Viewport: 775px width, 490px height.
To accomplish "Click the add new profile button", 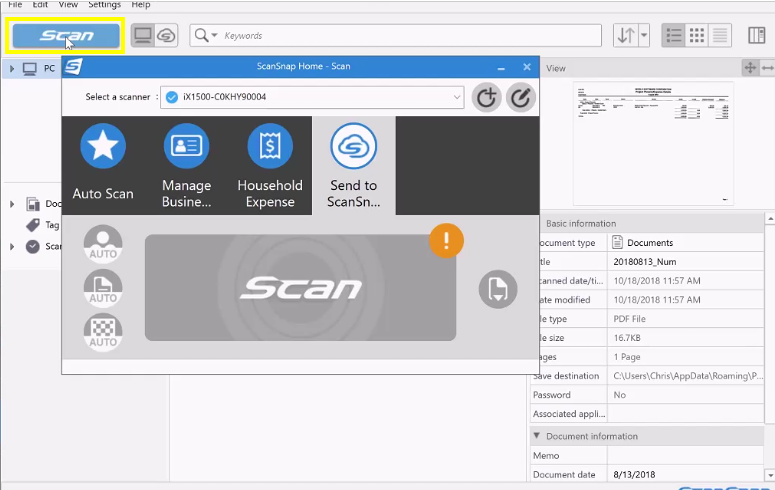I will (x=486, y=97).
